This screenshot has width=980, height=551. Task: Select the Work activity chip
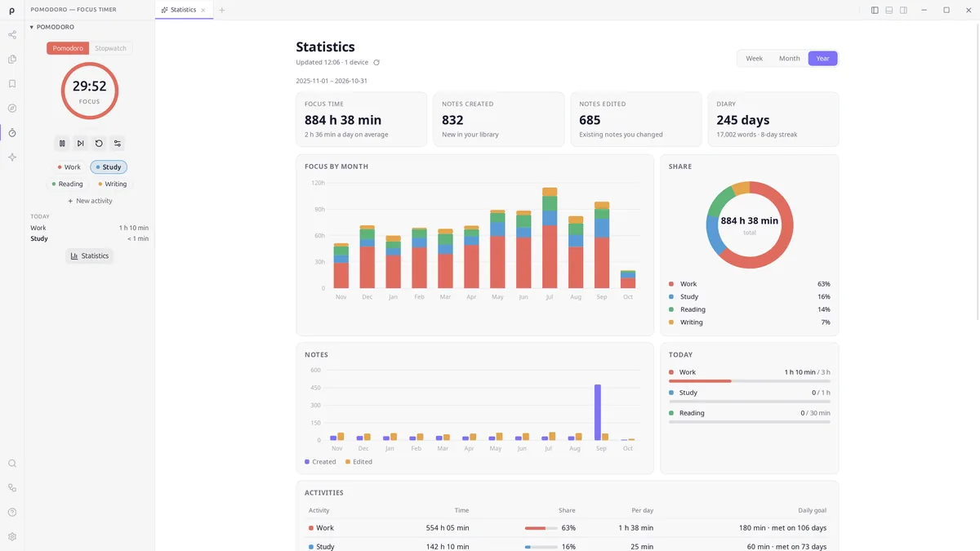[69, 167]
